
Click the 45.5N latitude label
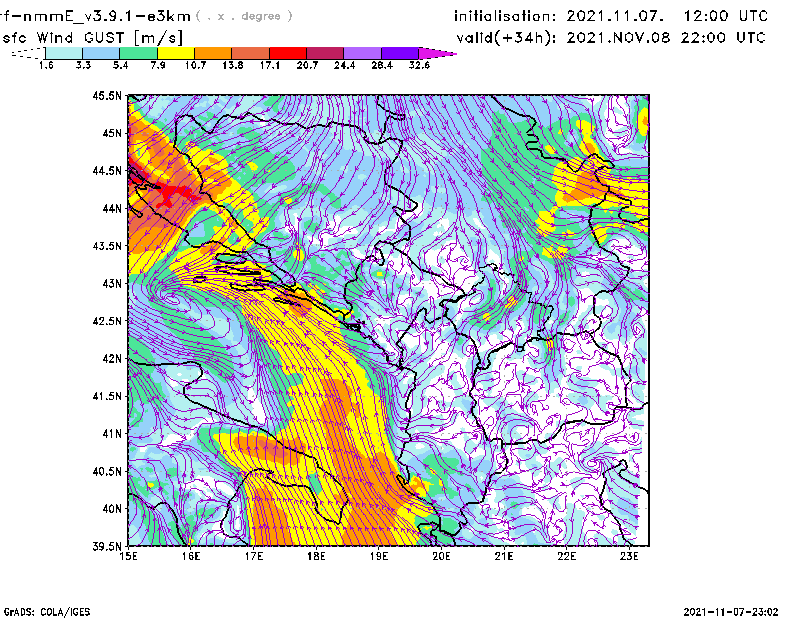point(107,95)
